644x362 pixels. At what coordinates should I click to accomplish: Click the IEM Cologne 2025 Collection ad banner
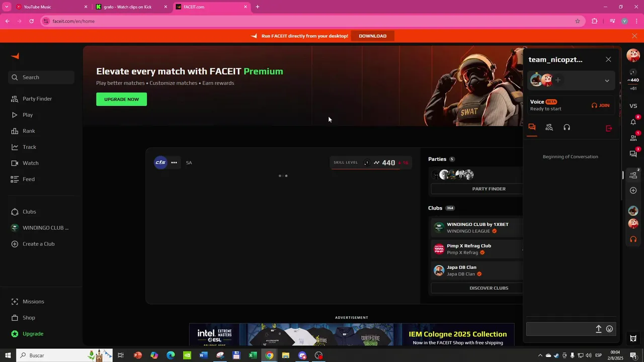coord(352,334)
